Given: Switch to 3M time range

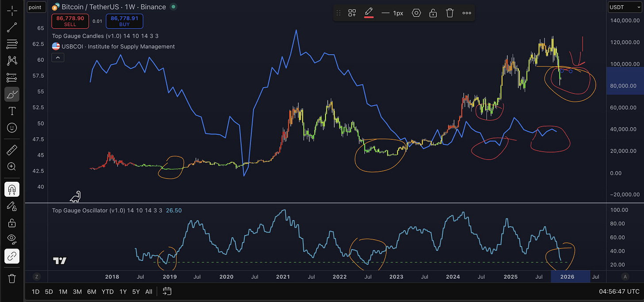Looking at the screenshot, I should click(77, 291).
